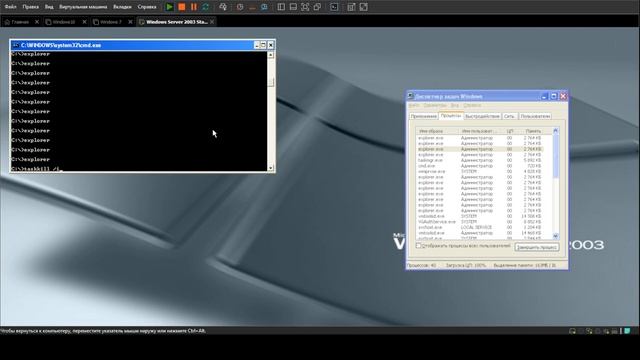
Task: Open Task Manager's Пользователи tab
Action: point(535,116)
